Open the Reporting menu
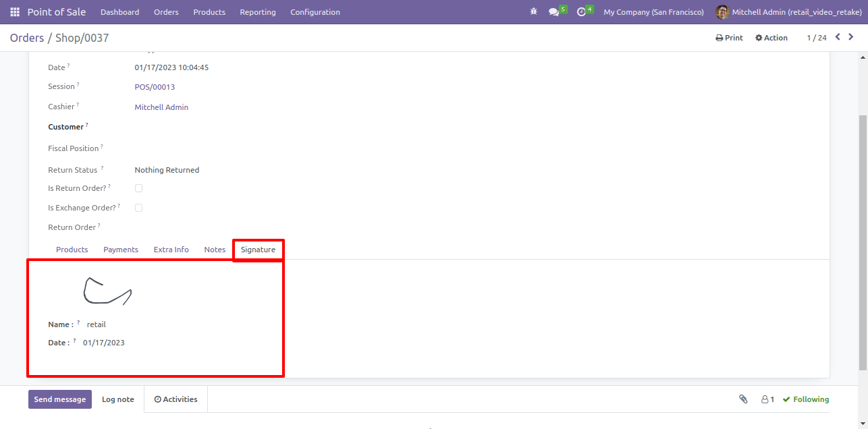The image size is (868, 429). click(258, 12)
